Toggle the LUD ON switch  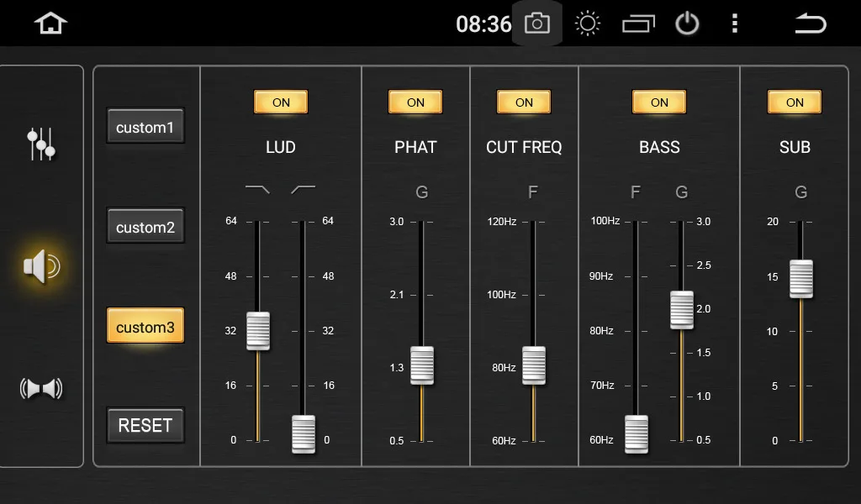(281, 102)
